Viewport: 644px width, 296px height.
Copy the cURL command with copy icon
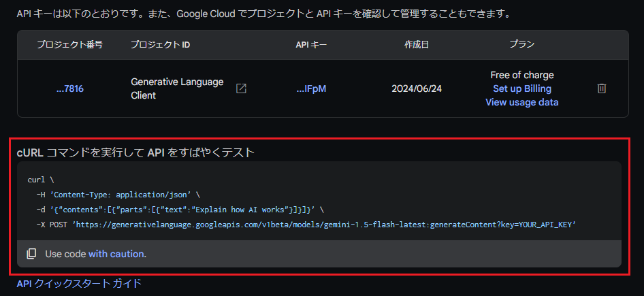coord(31,254)
